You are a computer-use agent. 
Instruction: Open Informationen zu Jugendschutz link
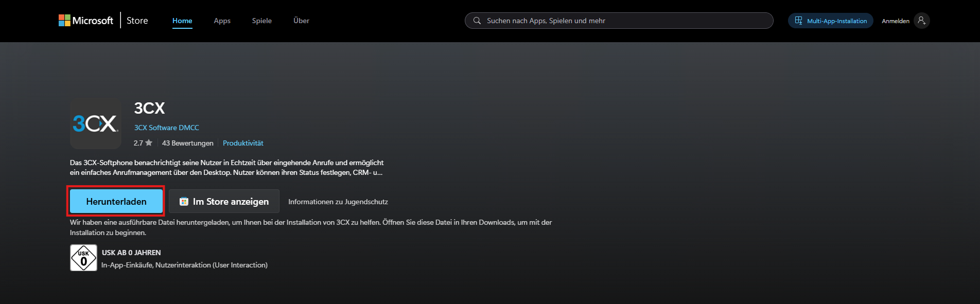click(x=338, y=202)
